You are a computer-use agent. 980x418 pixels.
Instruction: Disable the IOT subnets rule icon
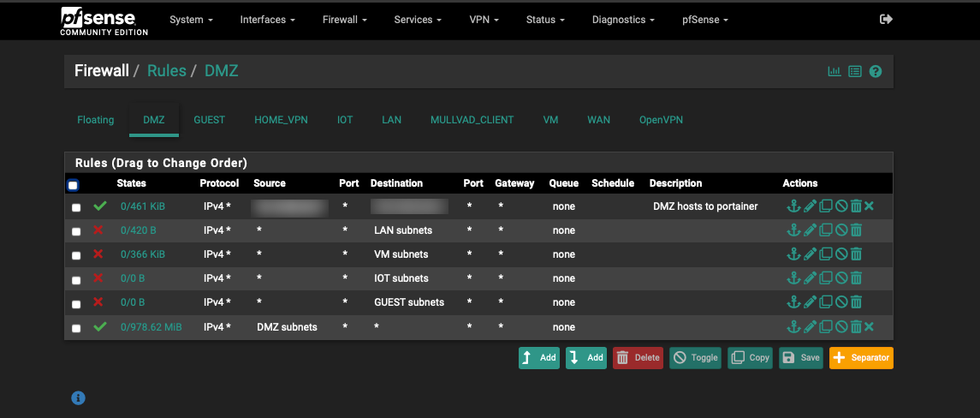pyautogui.click(x=840, y=278)
